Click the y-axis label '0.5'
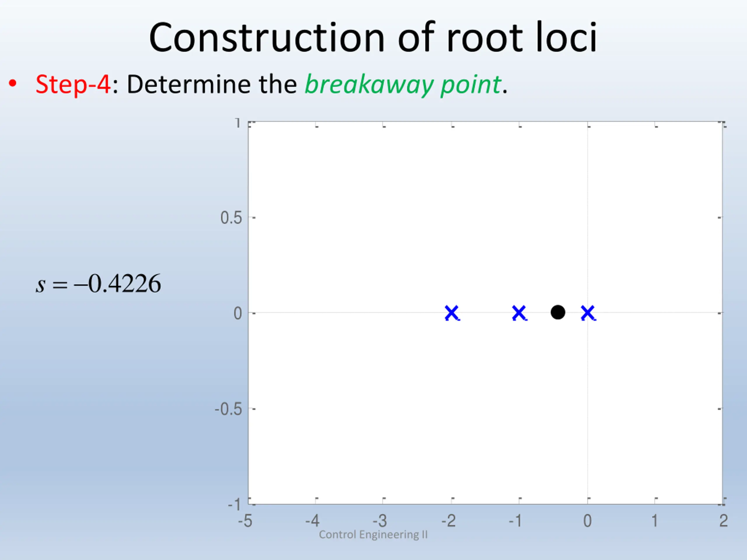Screen dimensions: 747x560 click(x=231, y=218)
